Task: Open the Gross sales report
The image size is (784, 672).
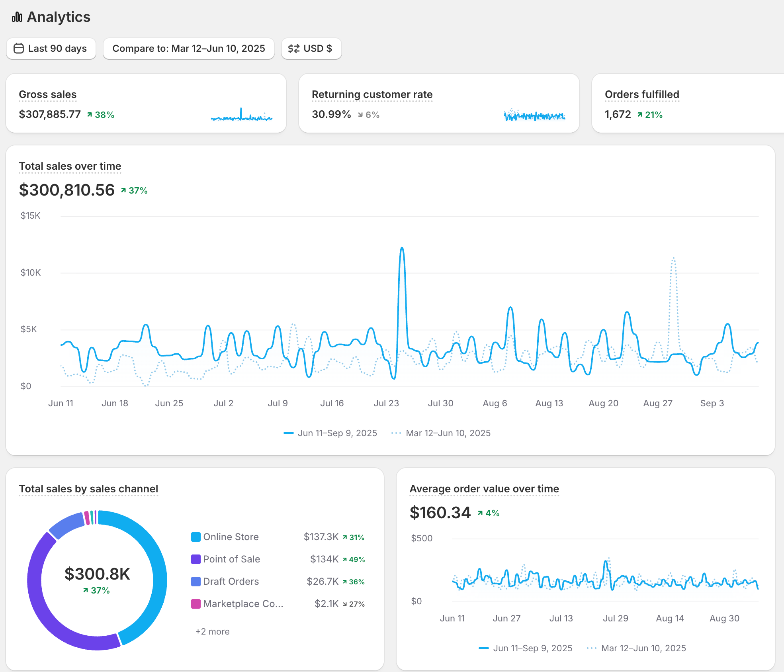Action: (47, 94)
